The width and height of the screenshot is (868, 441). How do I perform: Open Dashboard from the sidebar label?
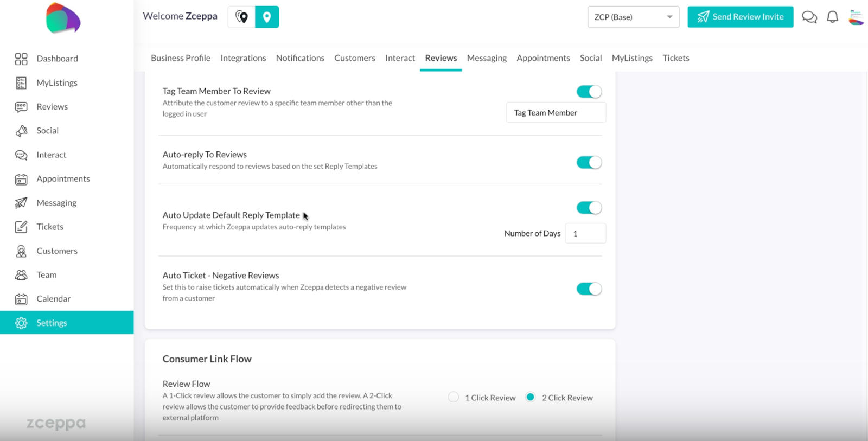click(57, 59)
